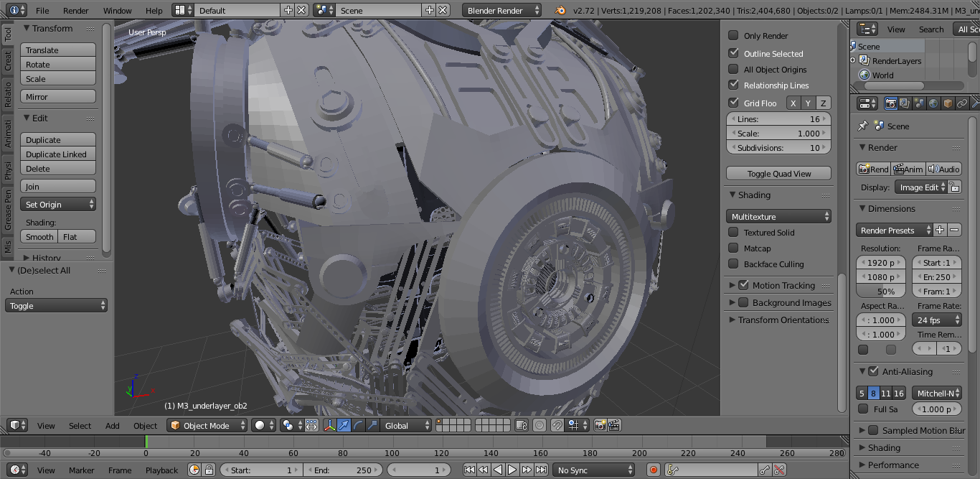Open the viewport shading sphere selector

pyautogui.click(x=263, y=425)
